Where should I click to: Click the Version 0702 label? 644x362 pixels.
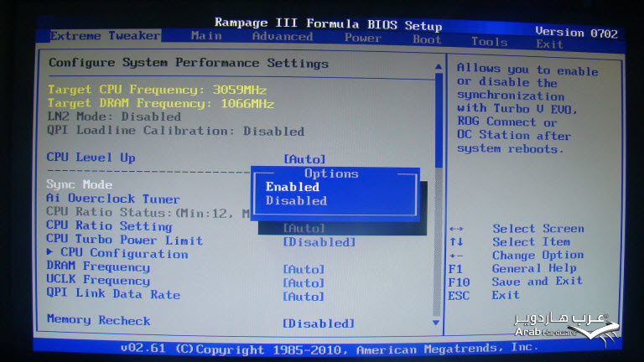[x=576, y=33]
